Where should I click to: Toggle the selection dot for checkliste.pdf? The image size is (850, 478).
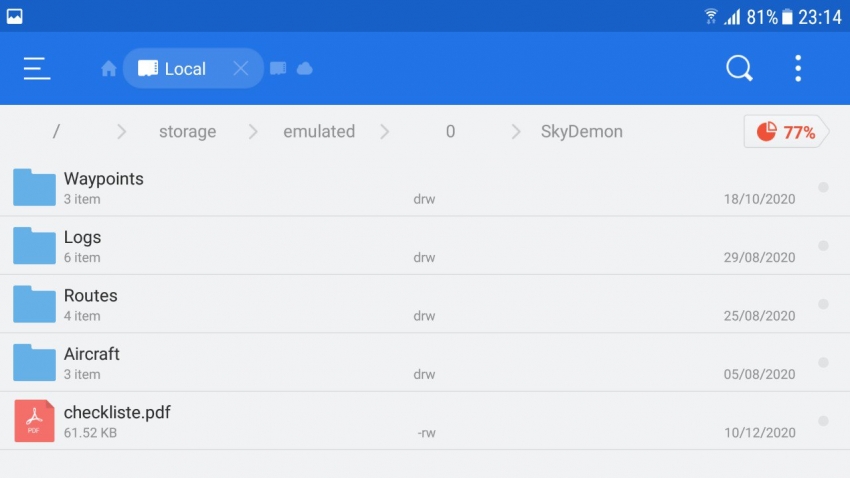823,421
